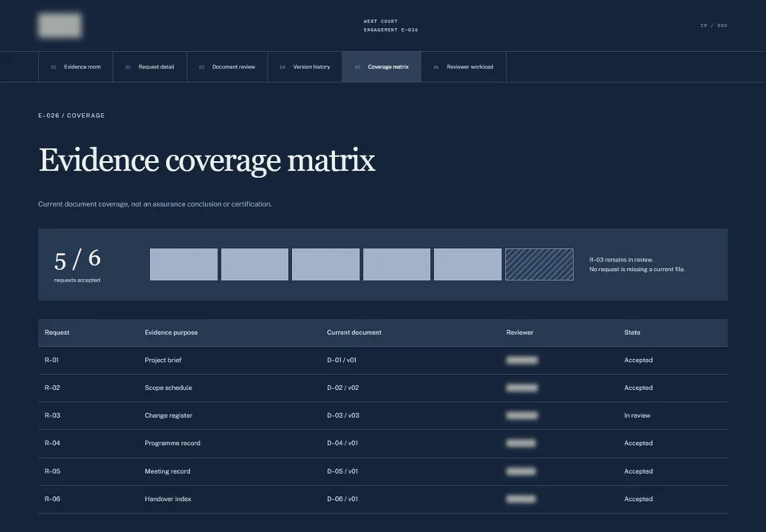The width and height of the screenshot is (766, 532).
Task: Open document D-03 / v03
Action: coord(343,416)
